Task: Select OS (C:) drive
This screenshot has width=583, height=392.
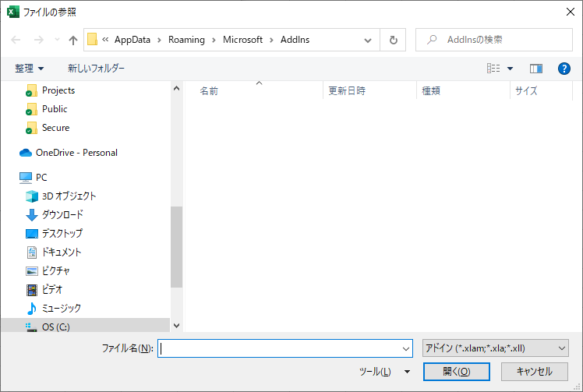Action: [x=56, y=327]
